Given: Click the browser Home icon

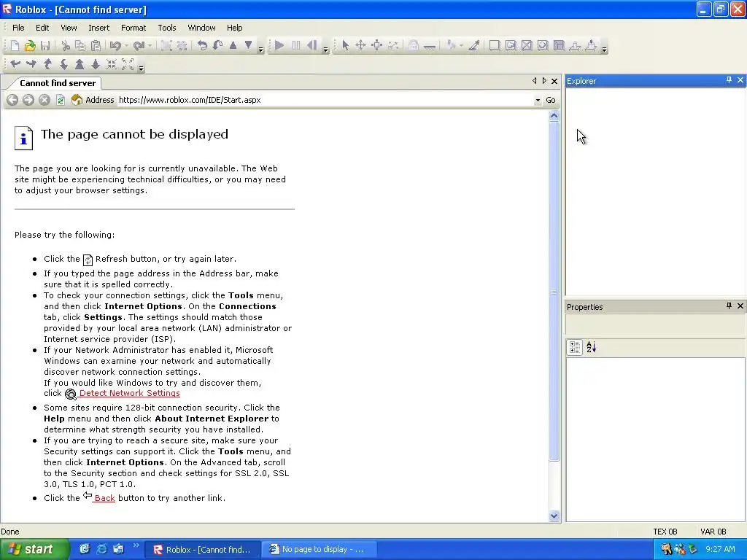Looking at the screenshot, I should tap(77, 100).
